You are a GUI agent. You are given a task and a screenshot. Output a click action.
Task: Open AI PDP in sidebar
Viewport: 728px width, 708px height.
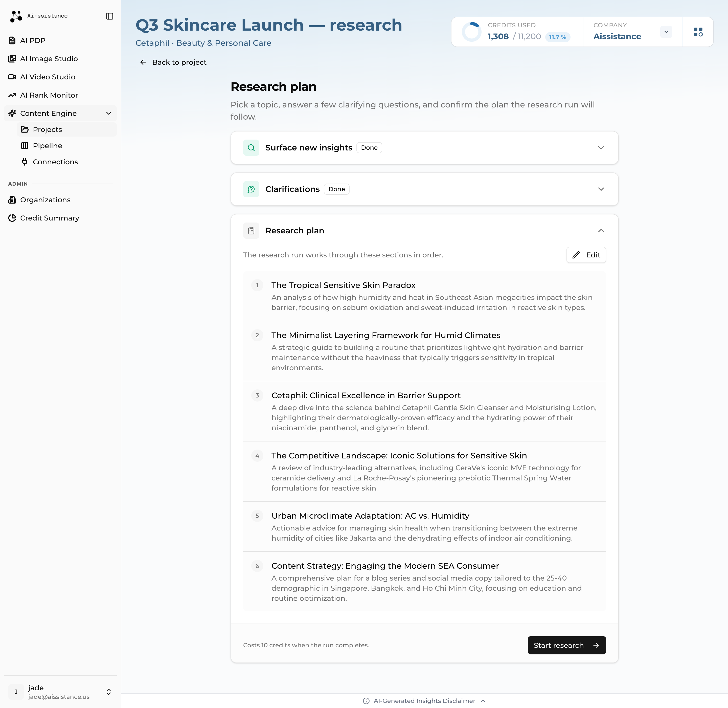(60, 40)
